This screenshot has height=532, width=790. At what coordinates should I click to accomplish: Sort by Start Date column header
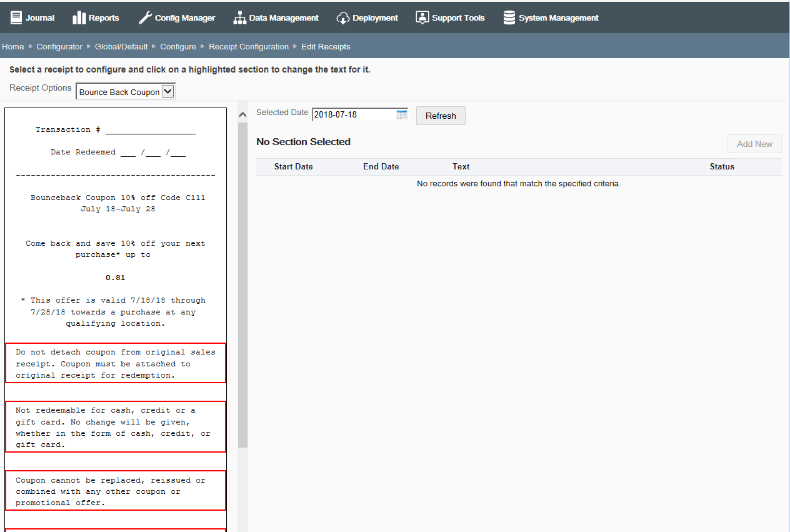click(293, 167)
